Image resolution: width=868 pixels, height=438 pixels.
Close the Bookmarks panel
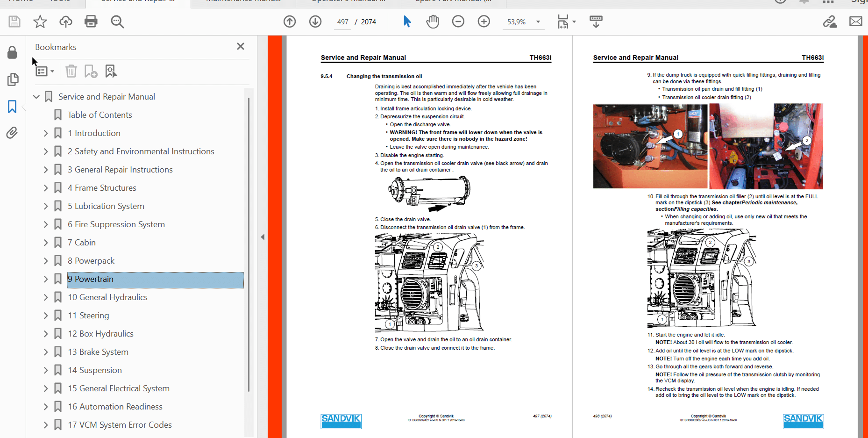pos(241,46)
